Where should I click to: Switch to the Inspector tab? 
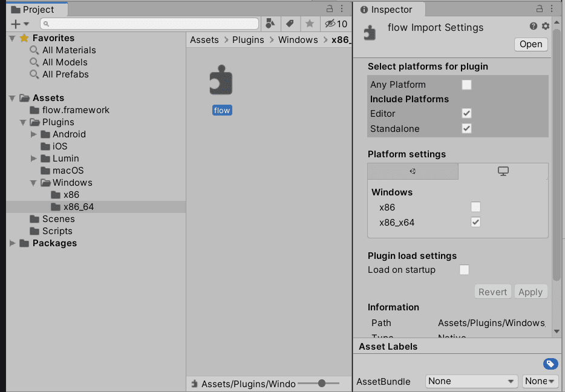[388, 9]
